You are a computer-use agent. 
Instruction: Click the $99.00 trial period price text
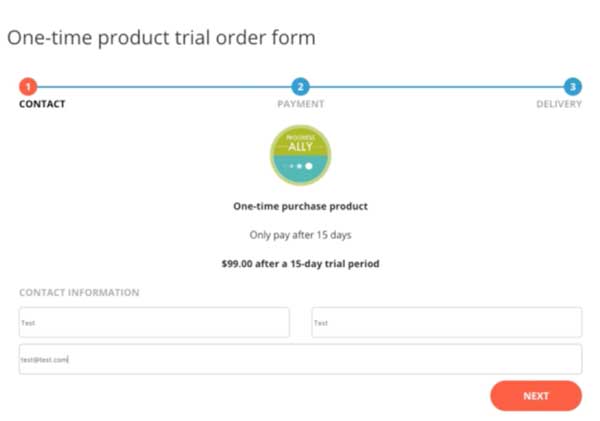300,264
